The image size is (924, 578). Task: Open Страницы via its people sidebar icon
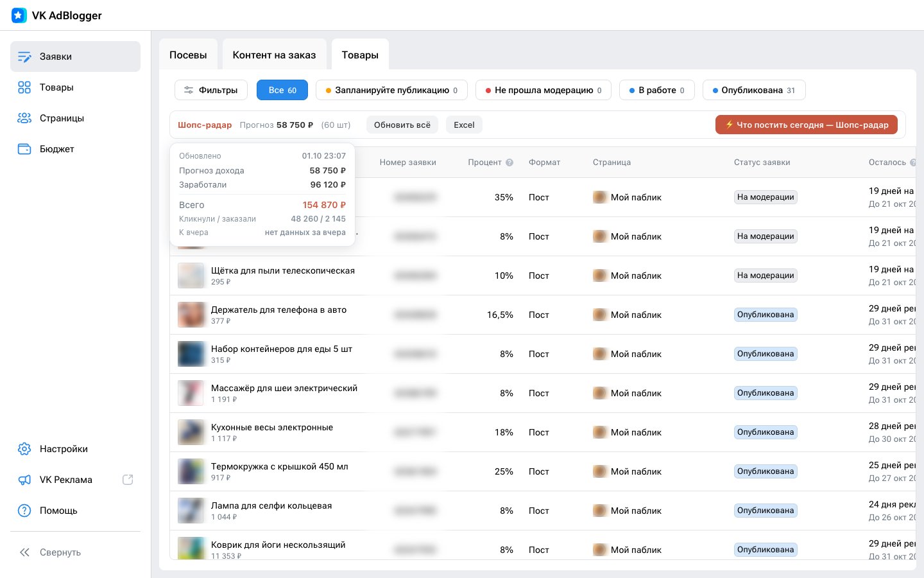pyautogui.click(x=24, y=118)
